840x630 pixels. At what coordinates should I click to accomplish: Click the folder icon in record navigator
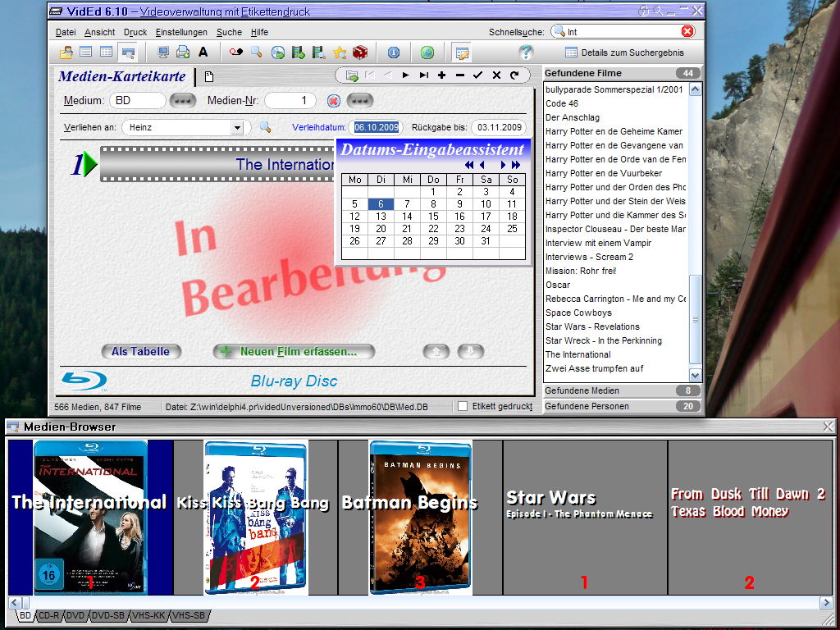pos(352,75)
